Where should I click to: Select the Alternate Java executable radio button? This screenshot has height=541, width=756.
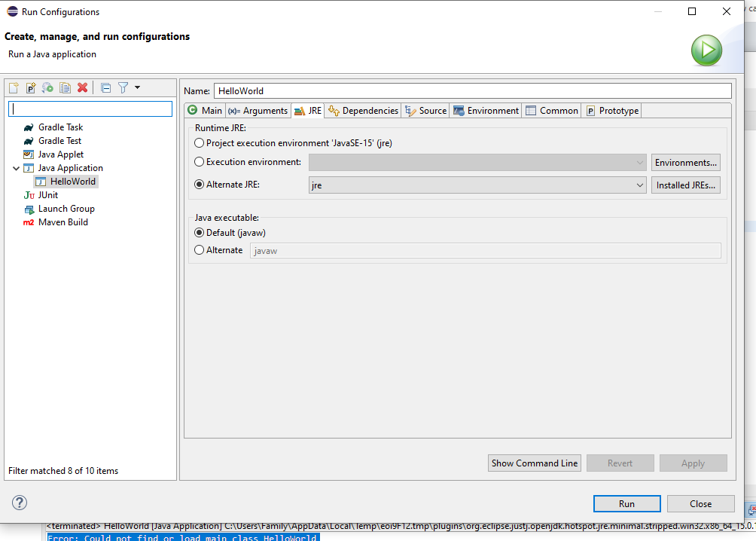coord(200,250)
